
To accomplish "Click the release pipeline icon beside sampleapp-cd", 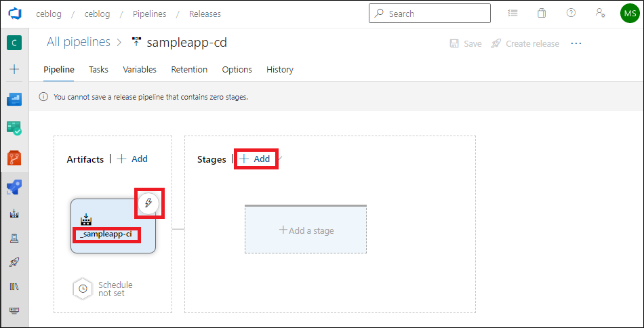I will coord(136,42).
